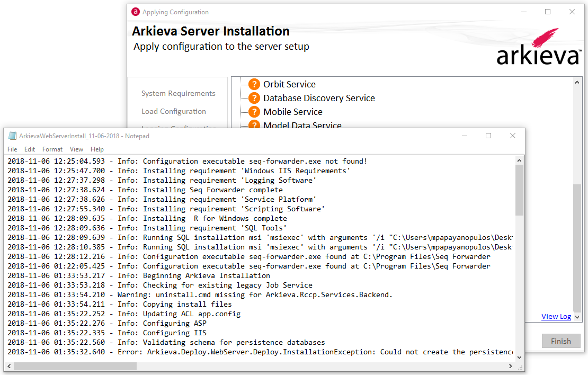Click log line 'Copying install files'

tap(120, 304)
